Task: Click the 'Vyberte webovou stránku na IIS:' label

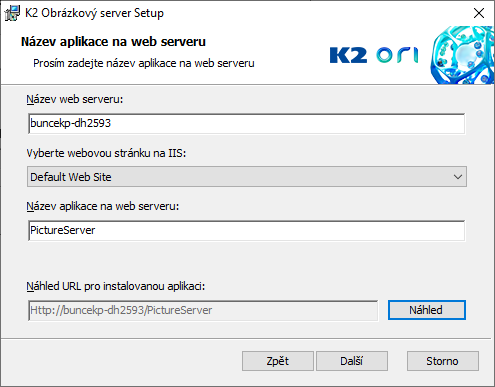Action: pyautogui.click(x=106, y=153)
